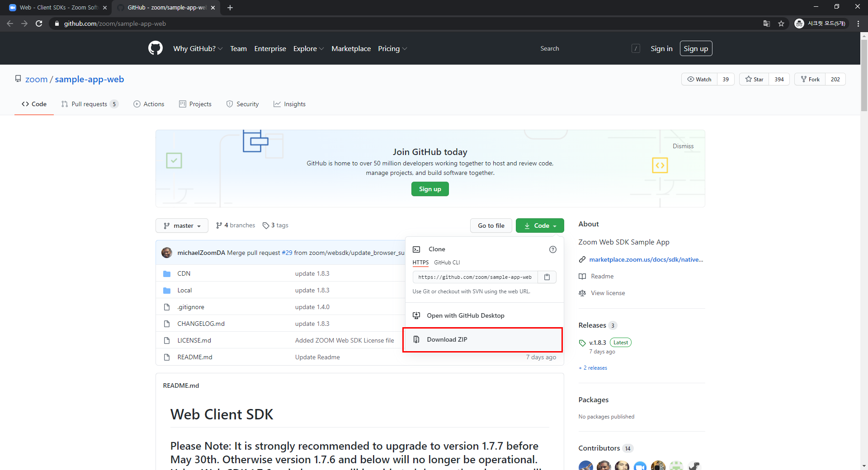
Task: Open the Clone help question icon
Action: tap(552, 249)
